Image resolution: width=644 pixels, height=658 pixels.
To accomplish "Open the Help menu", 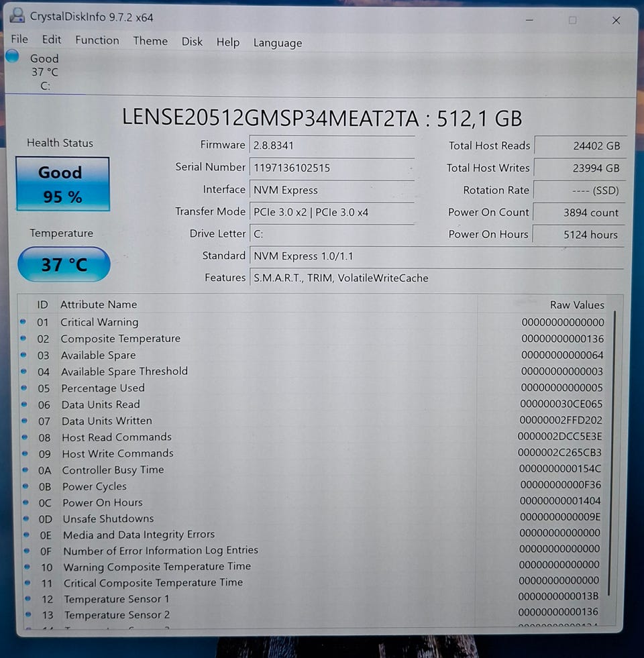I will (x=228, y=42).
